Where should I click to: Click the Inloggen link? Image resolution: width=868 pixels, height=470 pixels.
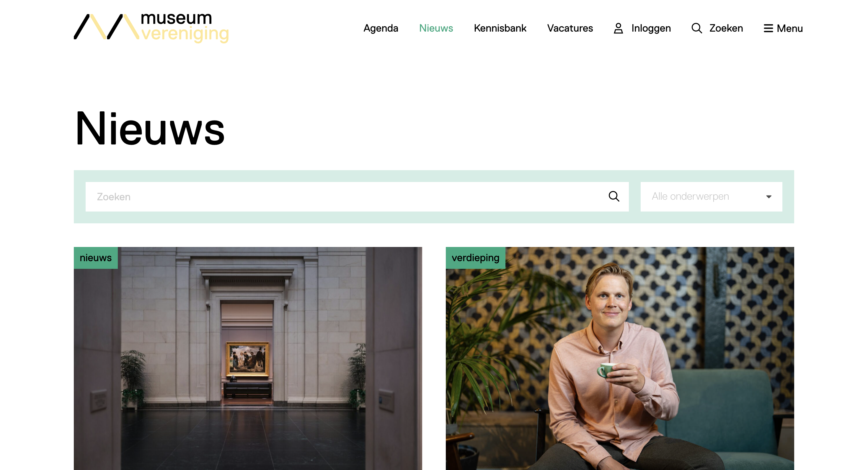651,28
